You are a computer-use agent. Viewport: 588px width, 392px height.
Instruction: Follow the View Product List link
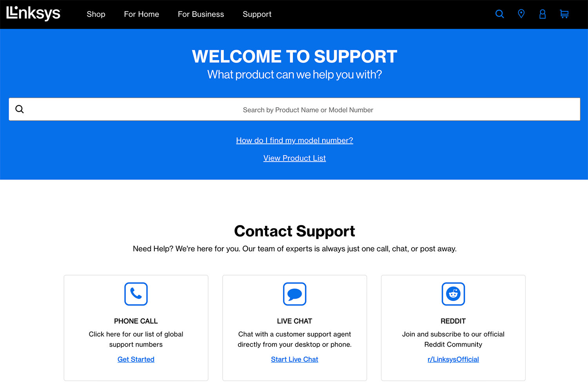pos(294,158)
